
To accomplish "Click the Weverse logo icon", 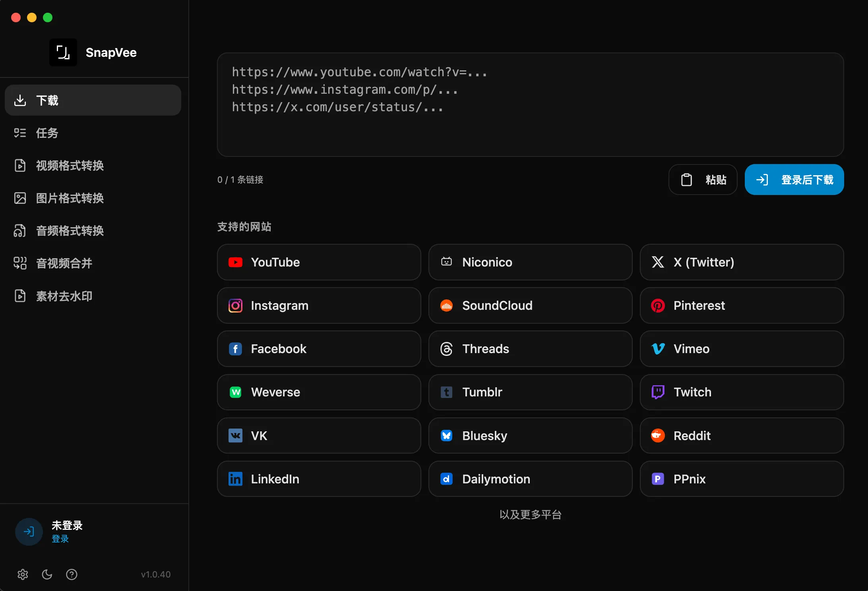I will click(x=235, y=392).
